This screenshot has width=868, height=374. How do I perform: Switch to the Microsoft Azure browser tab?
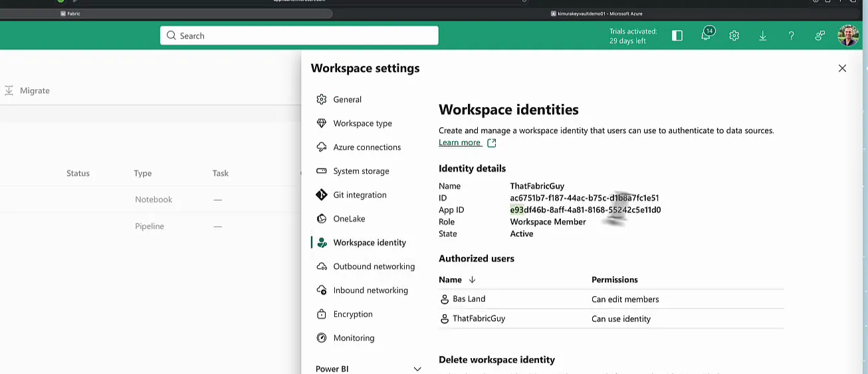596,13
